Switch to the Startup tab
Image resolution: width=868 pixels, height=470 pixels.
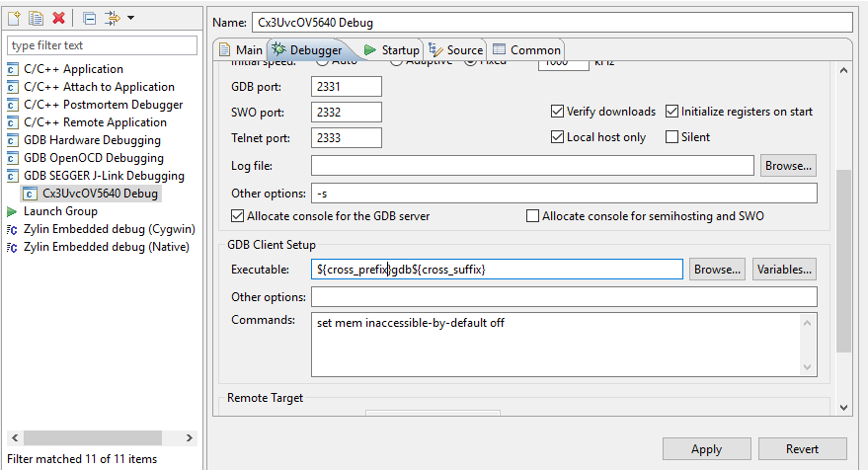pyautogui.click(x=391, y=49)
